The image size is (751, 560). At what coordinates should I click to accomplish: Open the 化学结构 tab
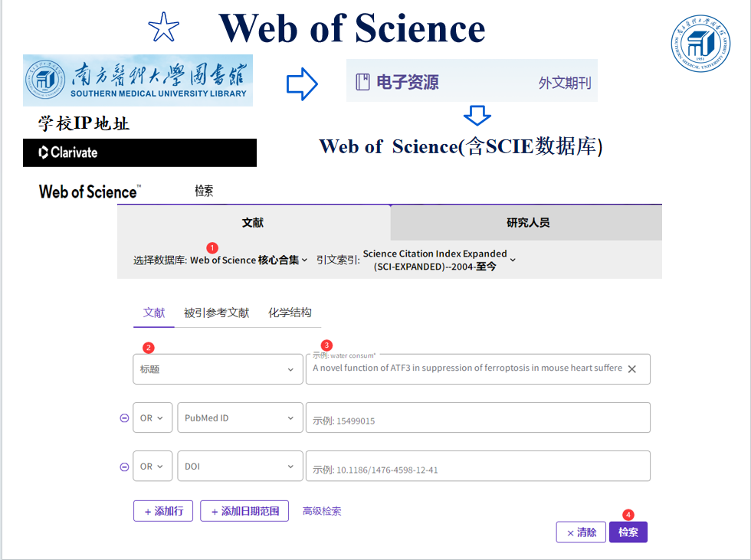pos(290,313)
